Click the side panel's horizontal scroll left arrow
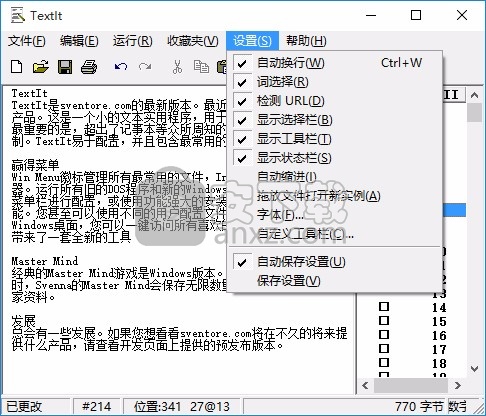The height and width of the screenshot is (416, 486). coord(366,386)
